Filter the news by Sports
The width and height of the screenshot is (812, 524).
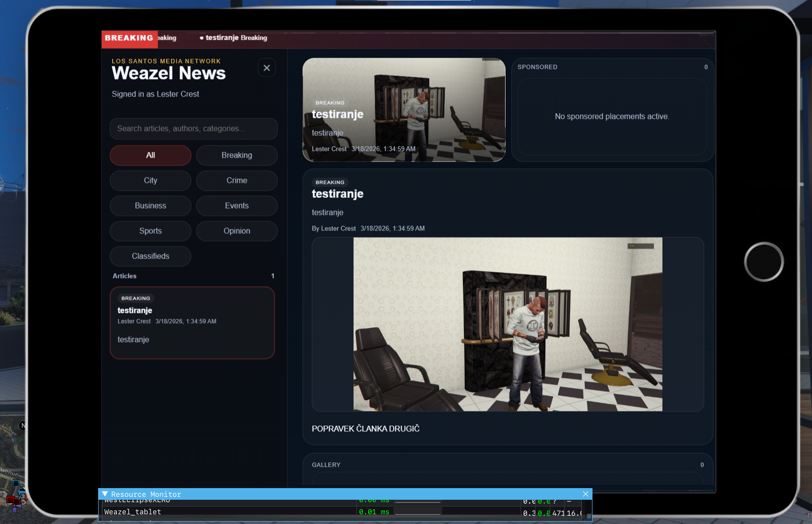pos(151,231)
